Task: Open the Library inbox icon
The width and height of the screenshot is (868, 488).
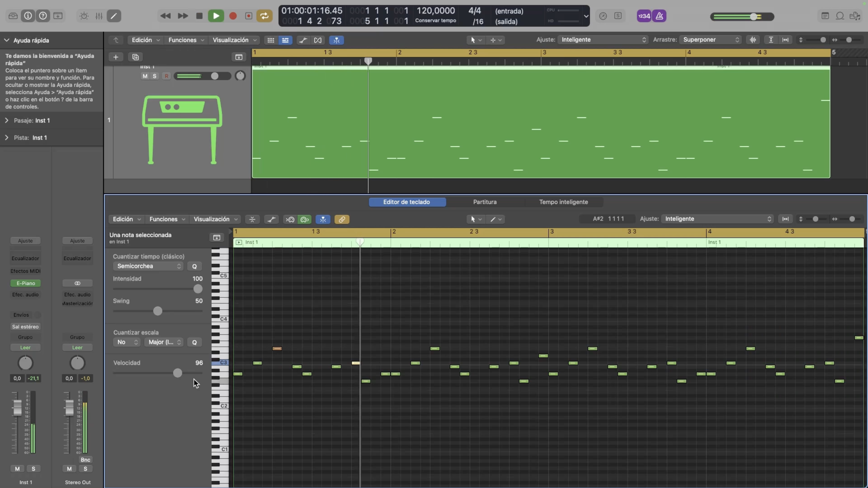Action: coord(13,16)
